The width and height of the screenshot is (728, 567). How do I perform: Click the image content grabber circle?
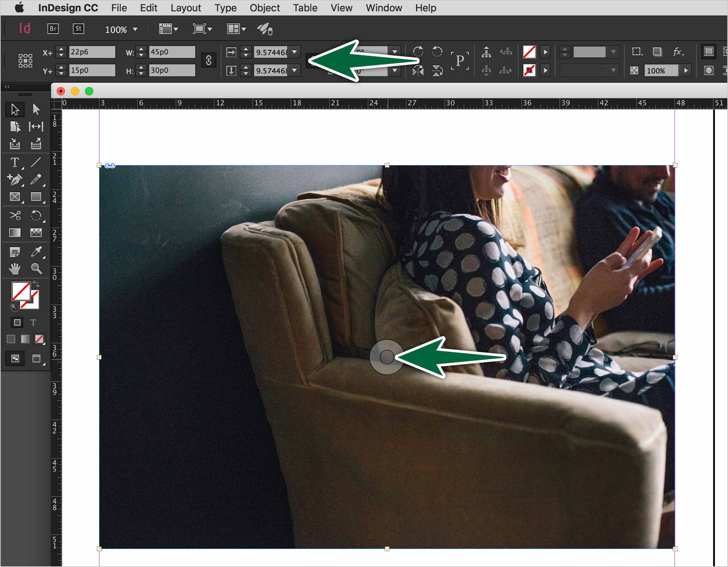pyautogui.click(x=387, y=357)
